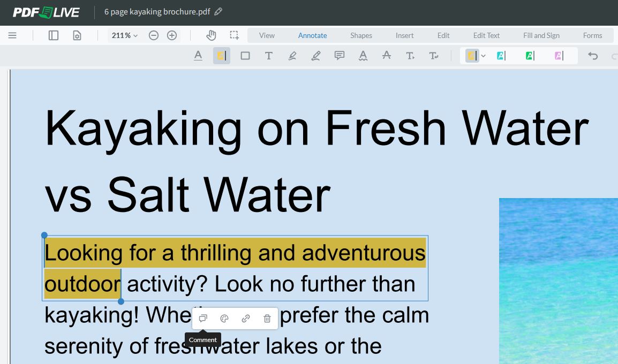This screenshot has height=364, width=618.
Task: Open the zoom percentage dropdown
Action: (x=124, y=35)
